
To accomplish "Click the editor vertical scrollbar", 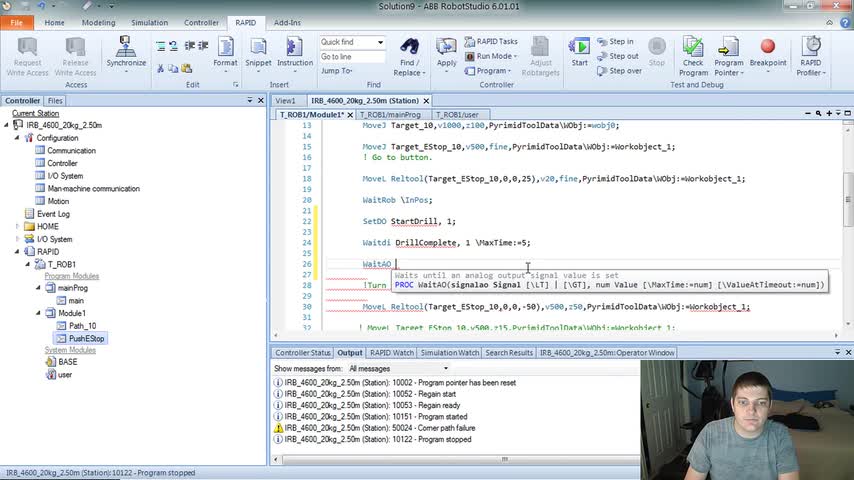I will (847, 199).
